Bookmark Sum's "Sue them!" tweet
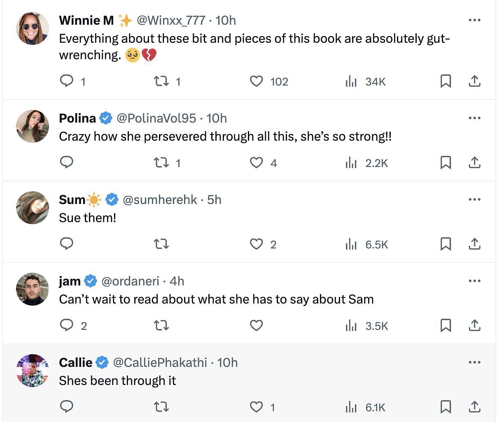The width and height of the screenshot is (504, 422). click(x=446, y=244)
